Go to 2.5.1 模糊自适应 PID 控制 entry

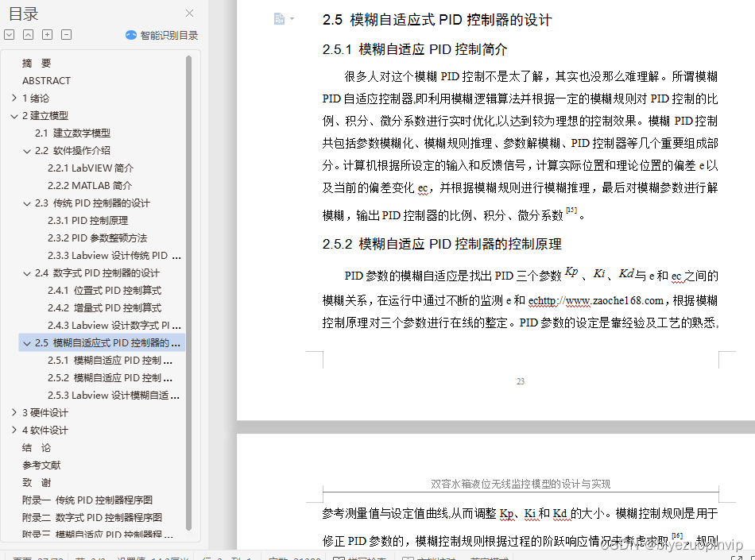click(110, 360)
